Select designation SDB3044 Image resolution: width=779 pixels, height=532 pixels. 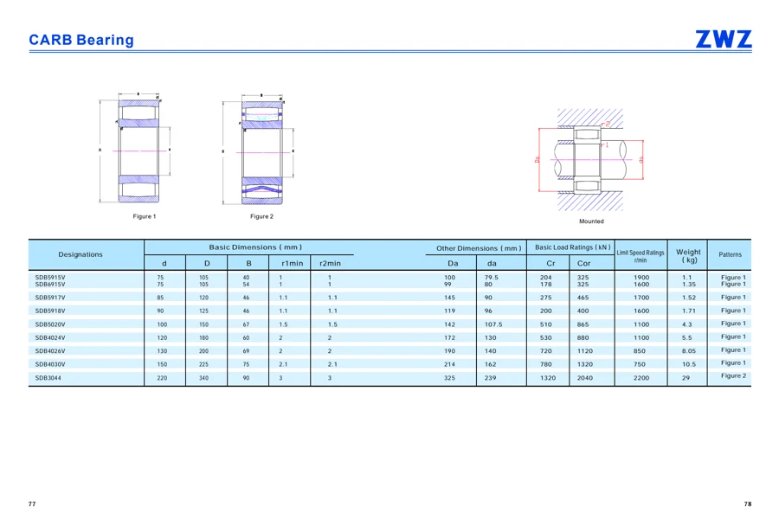click(x=48, y=378)
